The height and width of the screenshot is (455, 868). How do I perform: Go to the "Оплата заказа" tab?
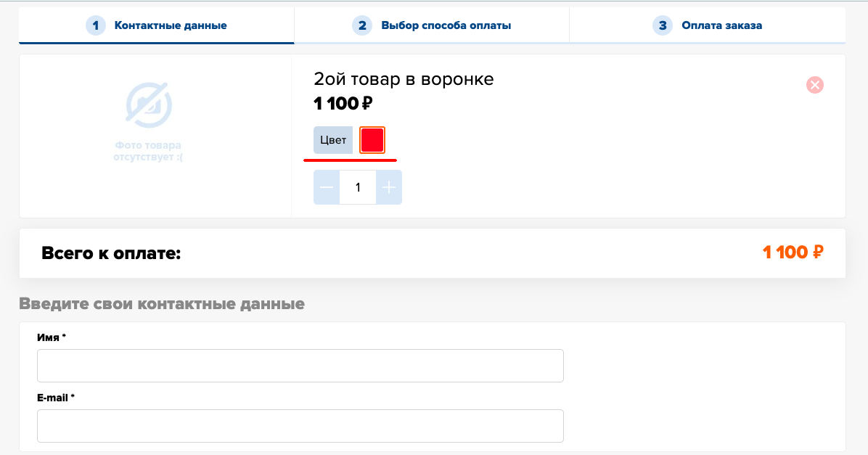pyautogui.click(x=721, y=25)
